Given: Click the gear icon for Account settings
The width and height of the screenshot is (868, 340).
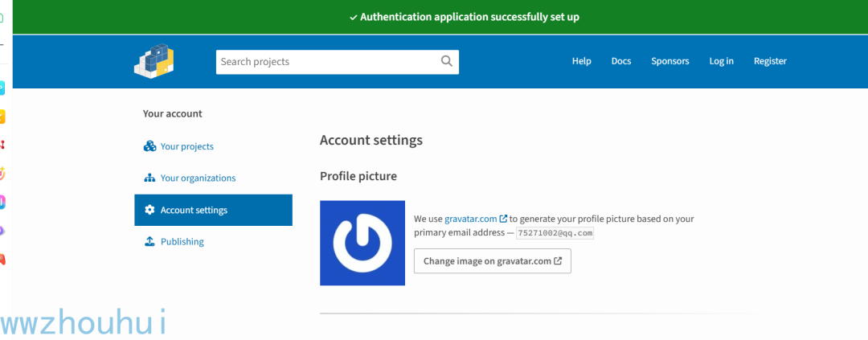Looking at the screenshot, I should pos(149,210).
